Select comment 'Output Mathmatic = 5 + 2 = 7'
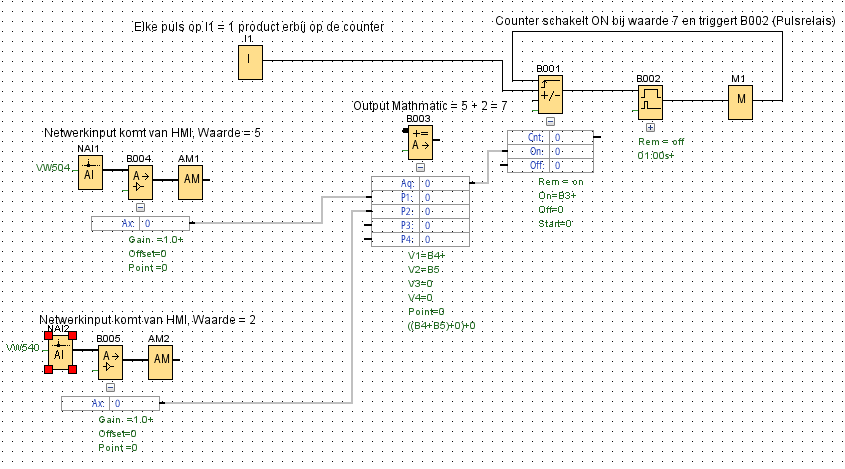The width and height of the screenshot is (845, 469). click(x=430, y=106)
